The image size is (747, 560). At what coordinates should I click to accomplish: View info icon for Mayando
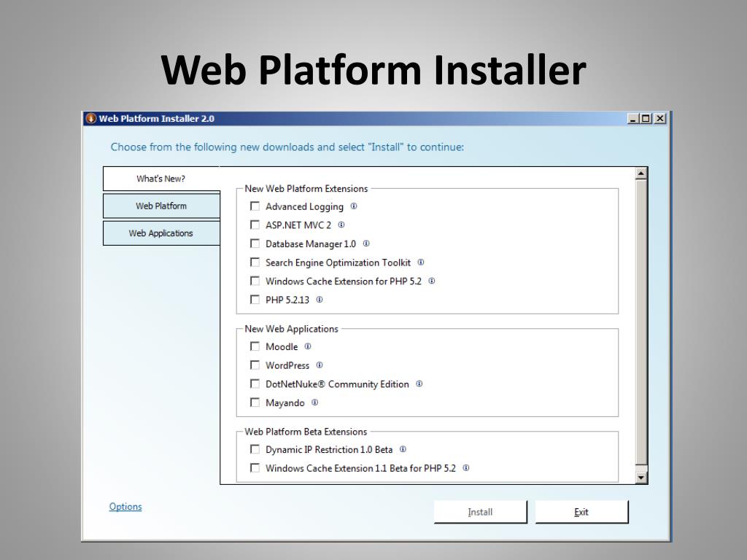coord(315,402)
